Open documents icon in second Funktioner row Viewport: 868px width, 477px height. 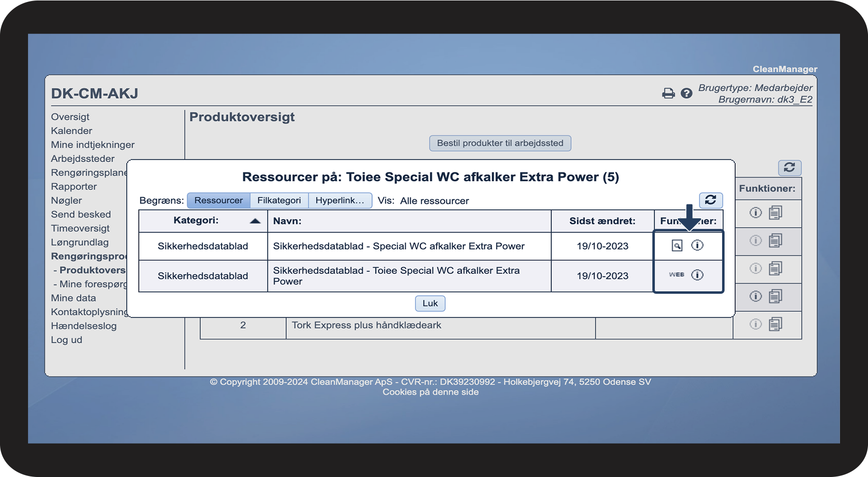click(776, 241)
